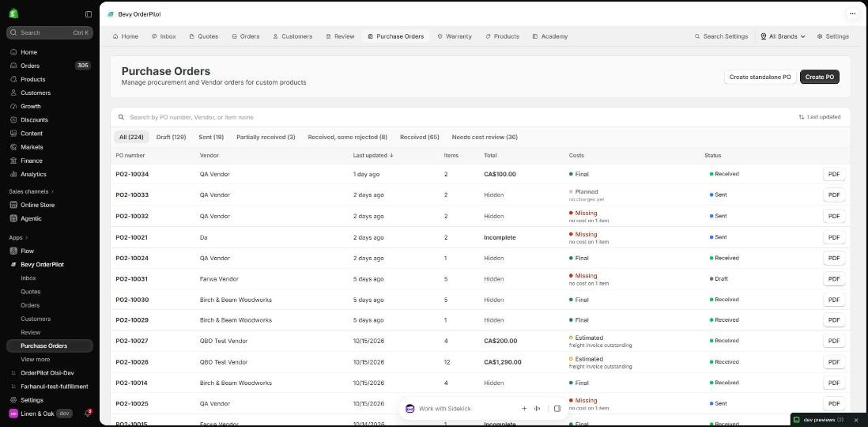Viewport: 868px width, 427px height.
Task: Click Sidekick voice input icon
Action: point(537,409)
